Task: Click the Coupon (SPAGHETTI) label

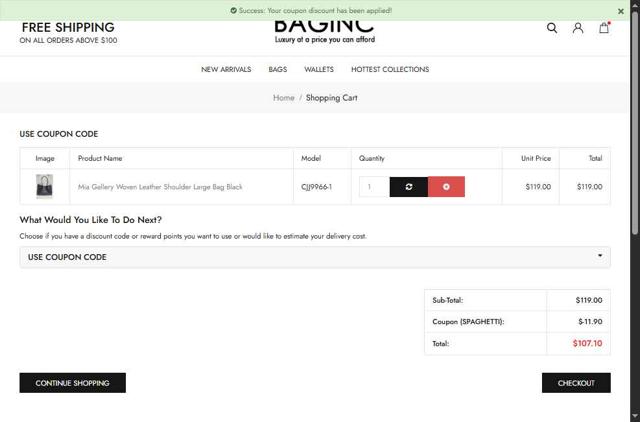Action: (x=468, y=322)
